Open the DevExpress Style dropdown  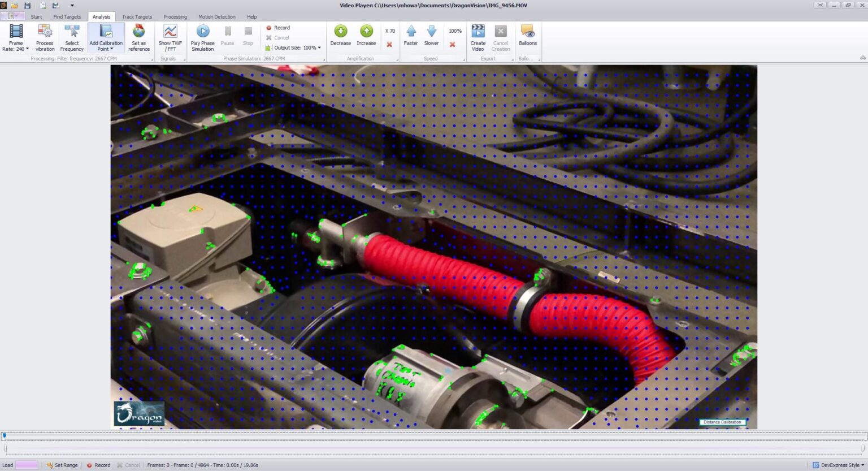pyautogui.click(x=838, y=465)
